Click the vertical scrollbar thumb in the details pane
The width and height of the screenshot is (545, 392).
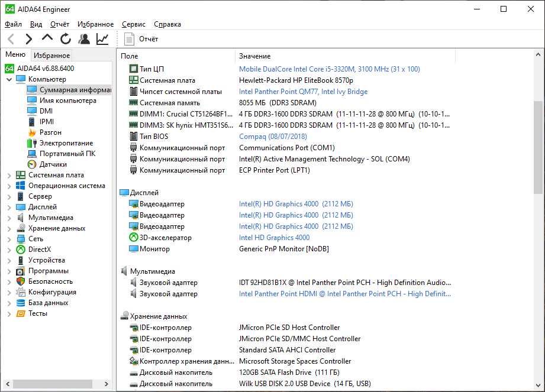tap(538, 147)
